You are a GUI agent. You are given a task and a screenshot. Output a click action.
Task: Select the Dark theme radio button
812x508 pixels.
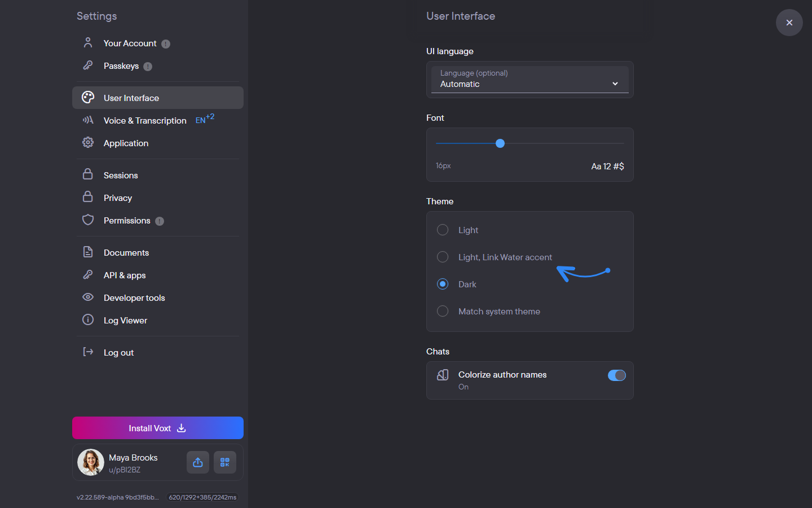coord(443,284)
